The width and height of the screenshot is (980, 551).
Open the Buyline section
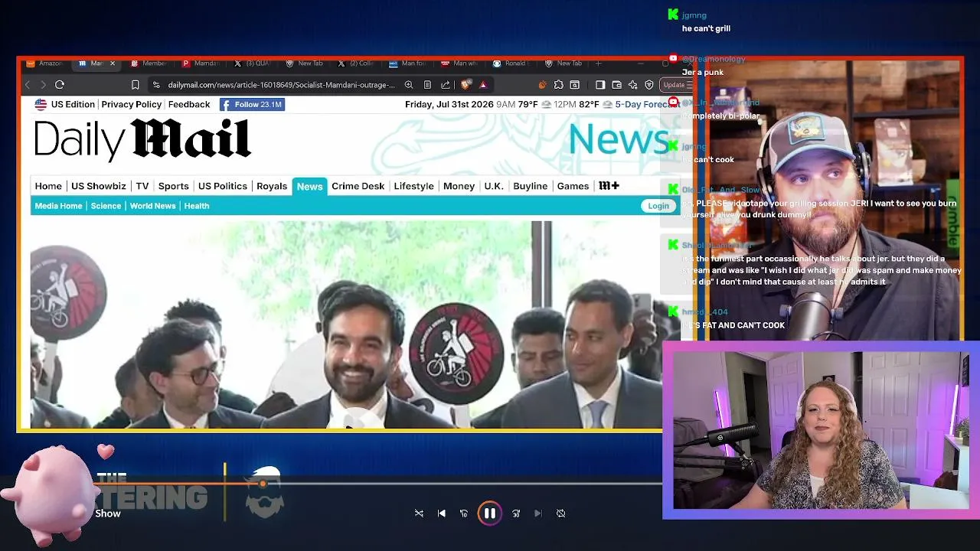click(531, 186)
